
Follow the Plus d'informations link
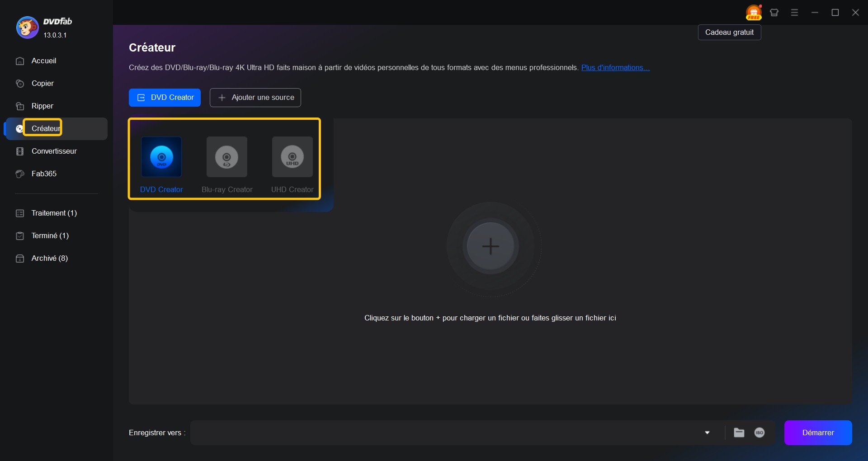pos(615,68)
